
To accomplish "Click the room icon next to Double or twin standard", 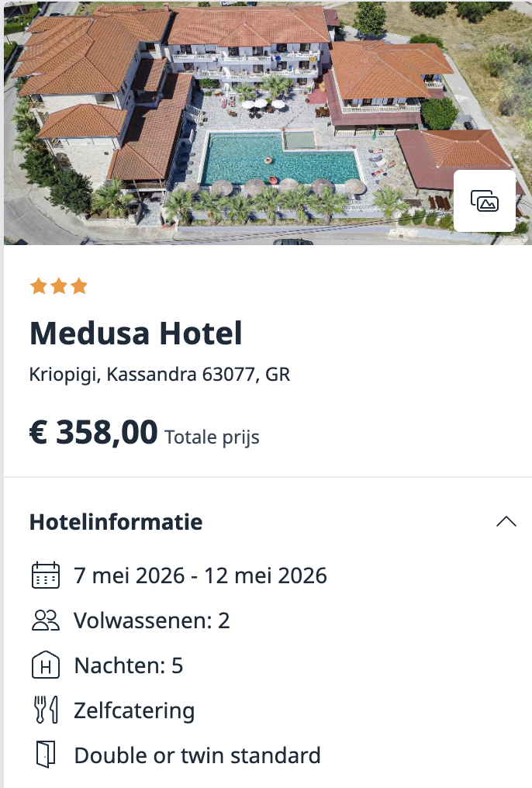I will coord(45,755).
